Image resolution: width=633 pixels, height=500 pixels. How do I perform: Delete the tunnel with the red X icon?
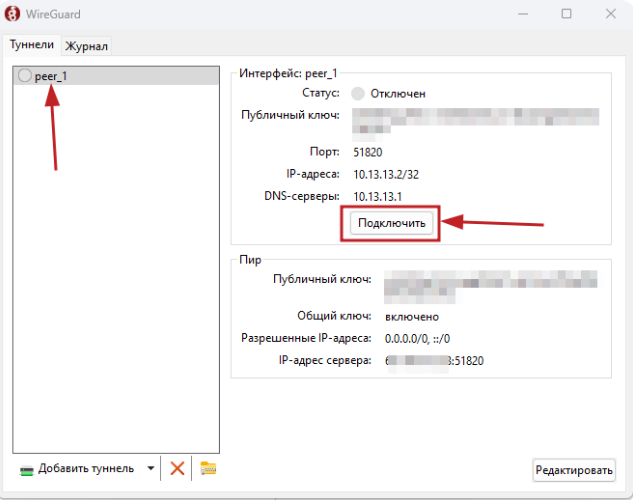click(177, 469)
